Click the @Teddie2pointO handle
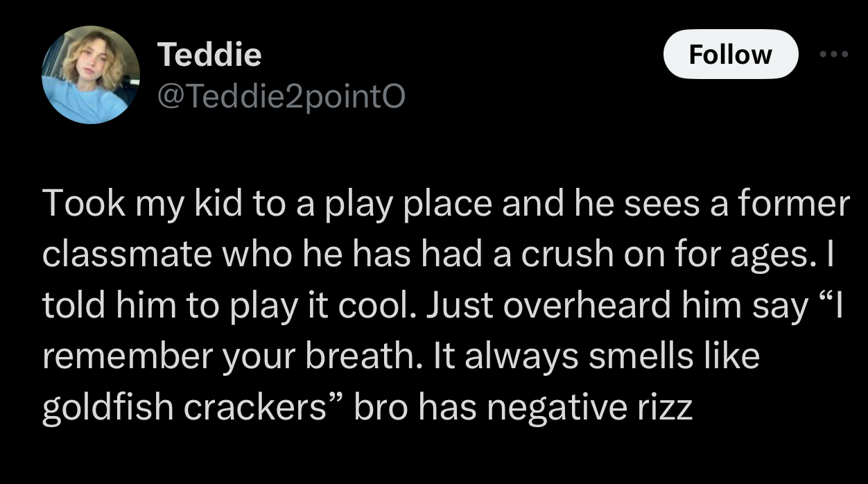Viewport: 868px width, 484px height. click(x=281, y=98)
